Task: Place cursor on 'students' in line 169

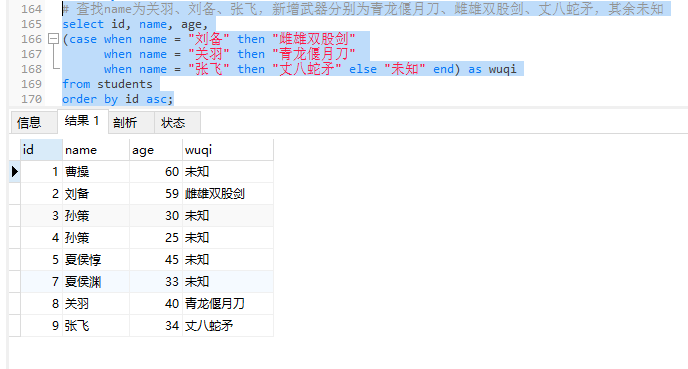Action: tap(125, 84)
